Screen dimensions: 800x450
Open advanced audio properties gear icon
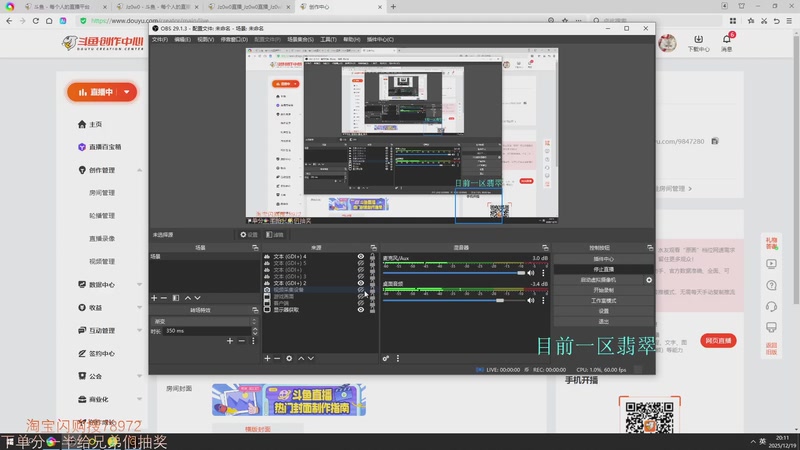386,359
